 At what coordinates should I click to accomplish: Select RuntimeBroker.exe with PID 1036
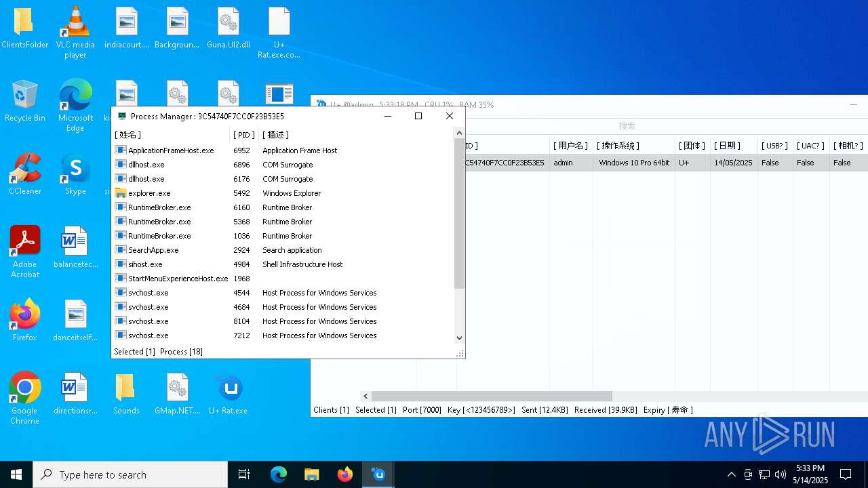tap(283, 236)
